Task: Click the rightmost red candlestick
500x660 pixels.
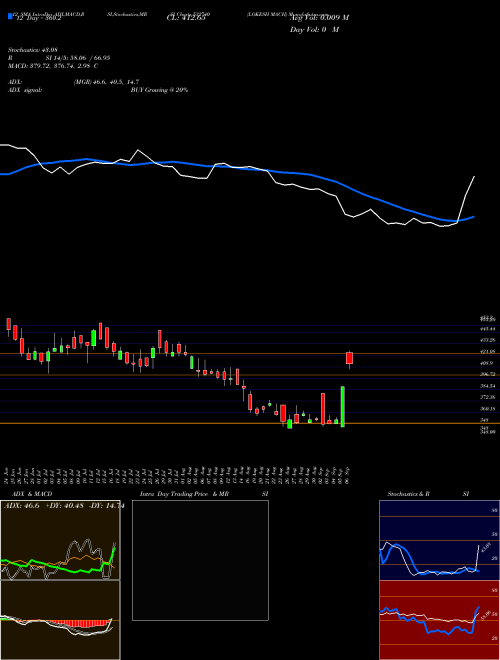Action: coord(349,358)
